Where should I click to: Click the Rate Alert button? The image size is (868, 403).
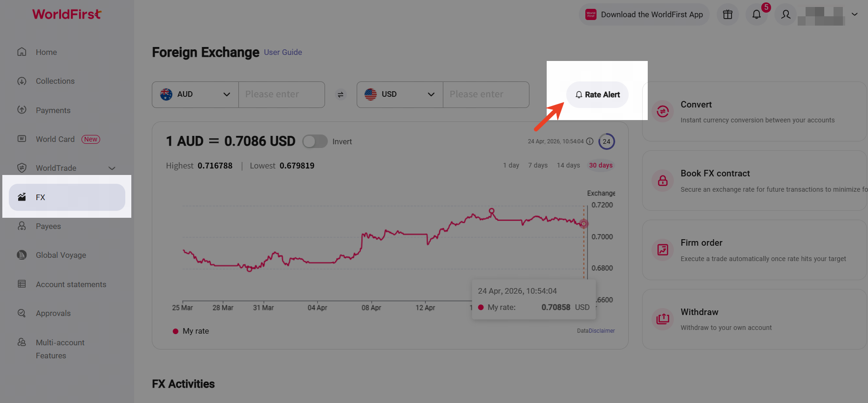(x=597, y=95)
